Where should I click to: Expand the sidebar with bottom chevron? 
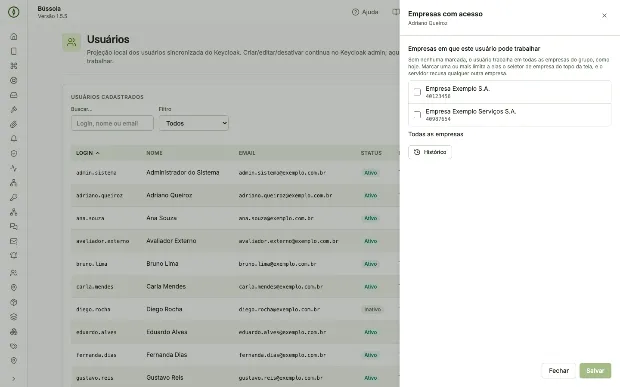pos(14,379)
